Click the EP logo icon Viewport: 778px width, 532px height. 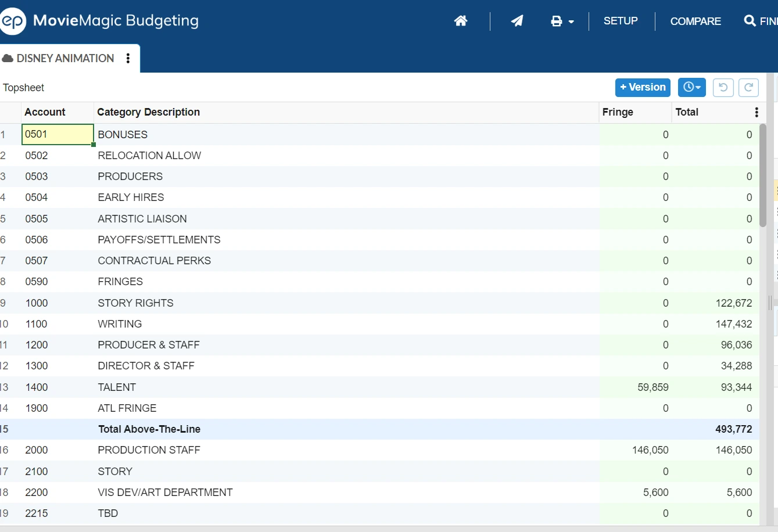pos(13,21)
